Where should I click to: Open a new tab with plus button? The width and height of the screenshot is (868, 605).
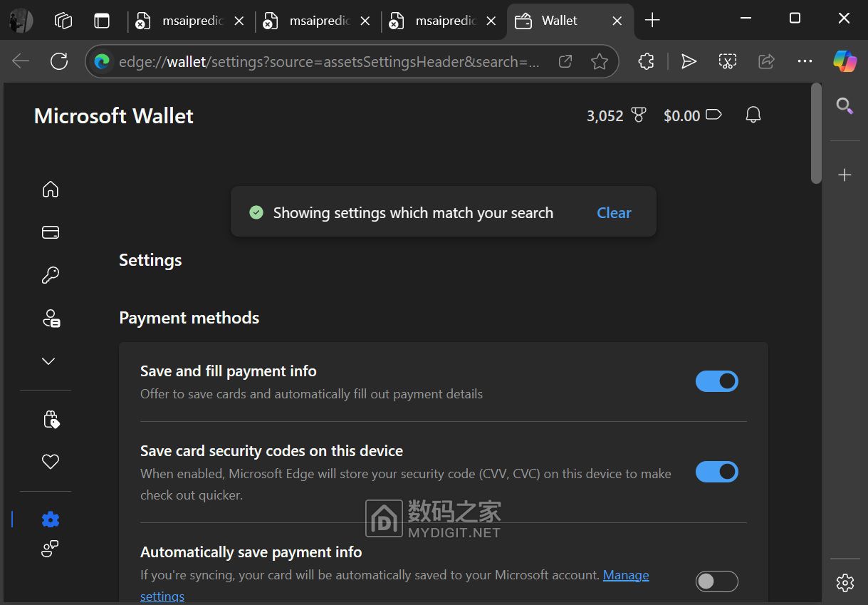pyautogui.click(x=652, y=20)
